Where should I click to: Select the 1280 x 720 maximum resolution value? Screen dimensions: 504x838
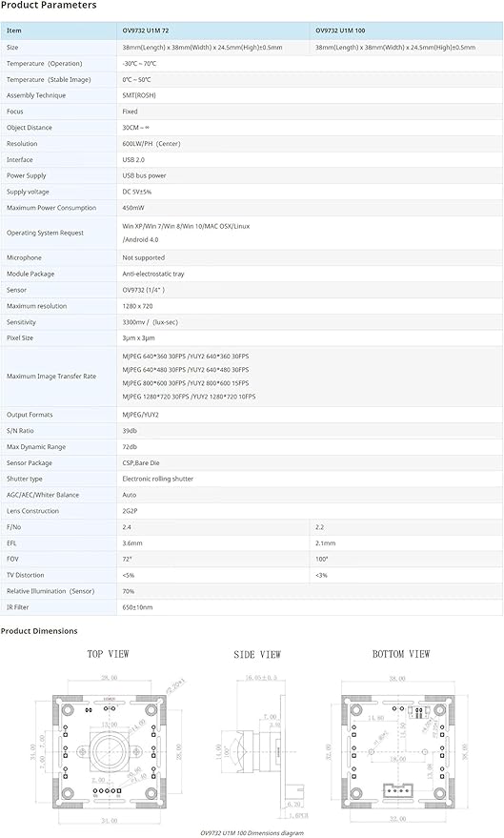click(x=137, y=306)
